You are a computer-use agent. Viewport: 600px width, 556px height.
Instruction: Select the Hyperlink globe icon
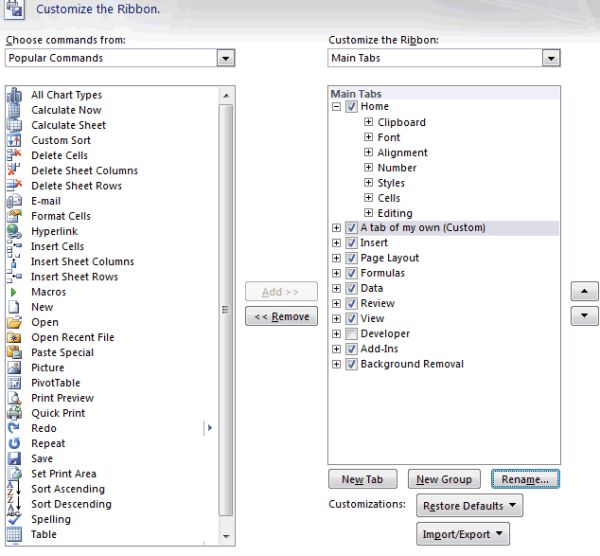[x=14, y=231]
